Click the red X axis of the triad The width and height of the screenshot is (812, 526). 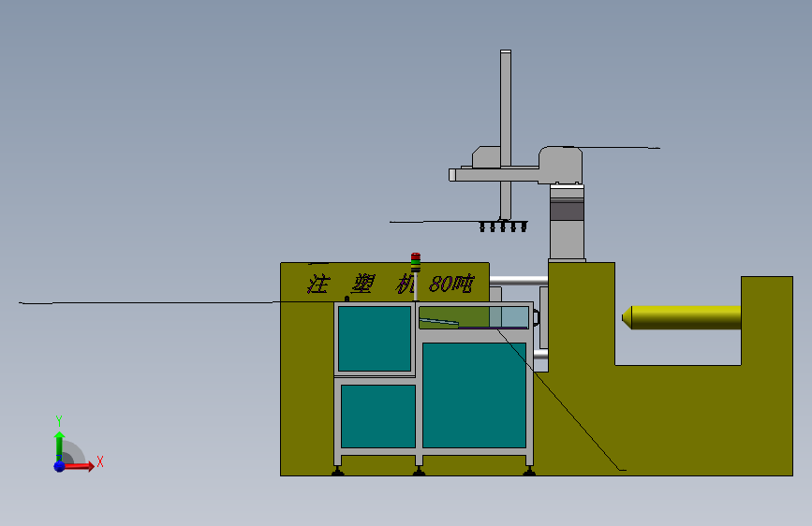point(79,466)
